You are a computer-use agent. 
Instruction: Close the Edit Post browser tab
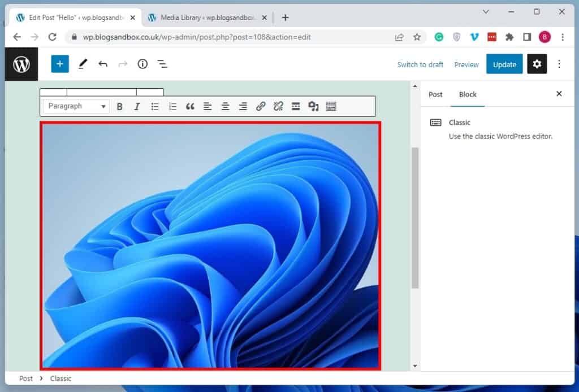coord(132,18)
